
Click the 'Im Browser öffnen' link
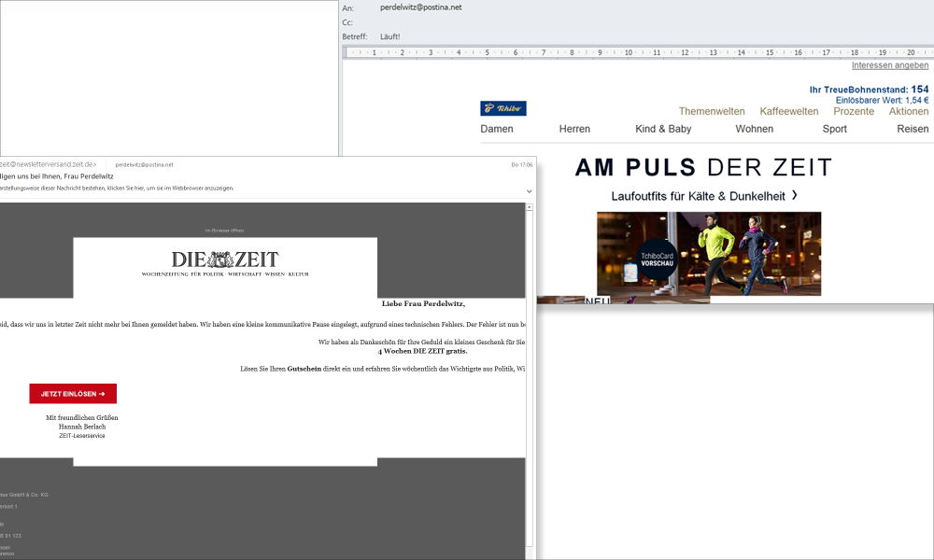pyautogui.click(x=225, y=231)
